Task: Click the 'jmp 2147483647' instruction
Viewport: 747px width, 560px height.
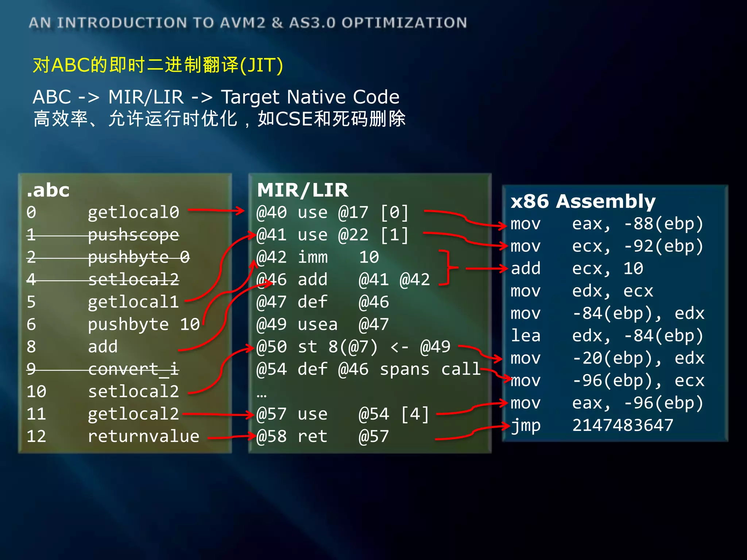Action: click(x=592, y=425)
